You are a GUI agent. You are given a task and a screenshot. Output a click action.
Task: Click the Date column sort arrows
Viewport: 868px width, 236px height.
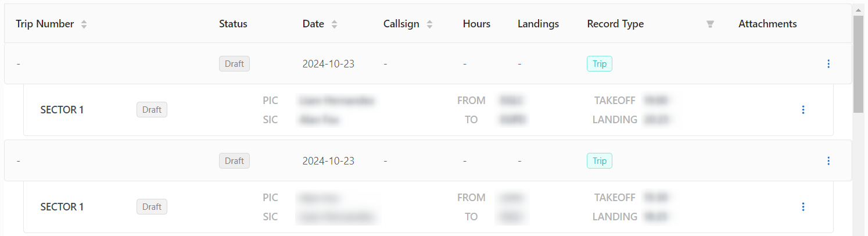(334, 24)
